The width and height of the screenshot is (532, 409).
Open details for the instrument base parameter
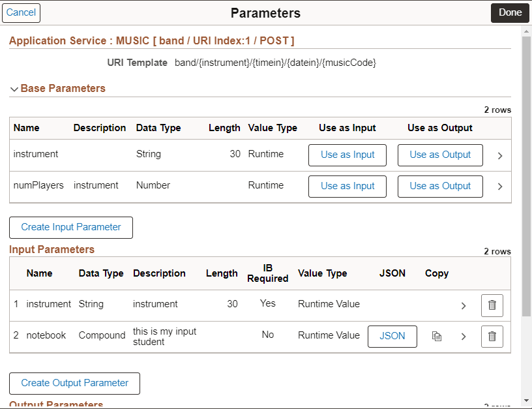[x=501, y=155]
